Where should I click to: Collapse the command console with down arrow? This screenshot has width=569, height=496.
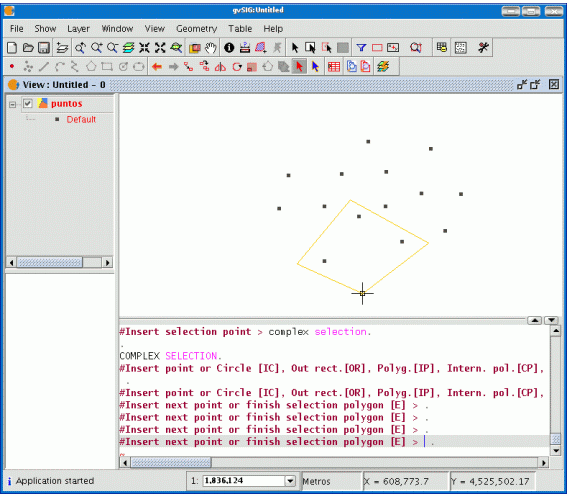point(552,320)
